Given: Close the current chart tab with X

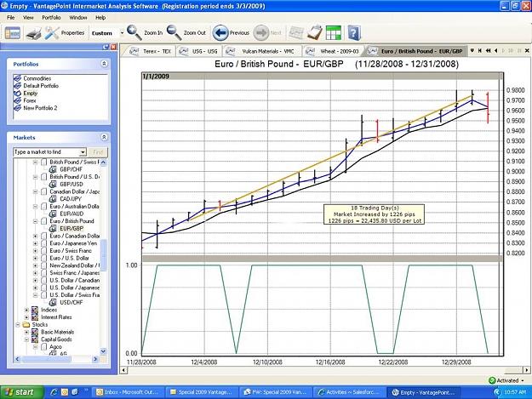Looking at the screenshot, I should click(527, 51).
